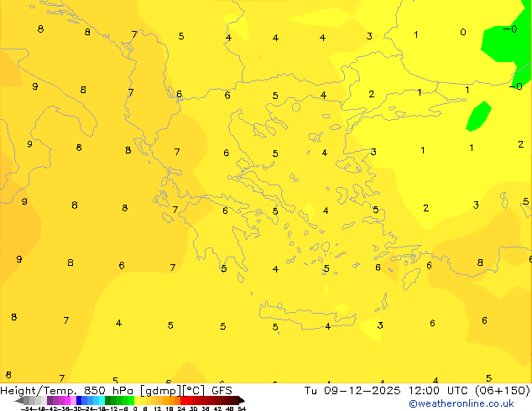Select the "850 hPa" pressure level label

click(x=110, y=391)
